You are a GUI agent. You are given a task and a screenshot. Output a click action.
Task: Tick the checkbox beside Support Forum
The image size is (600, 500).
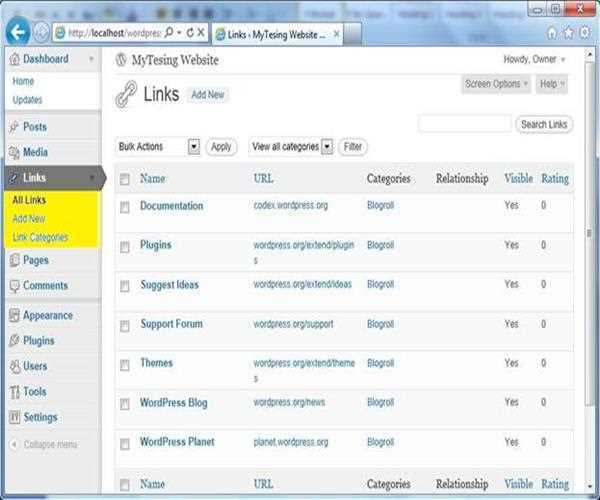[x=125, y=325]
